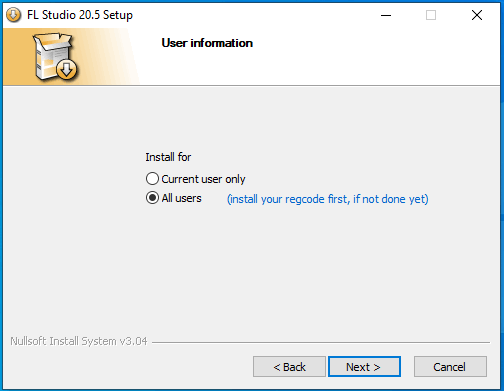Image resolution: width=504 pixels, height=391 pixels.
Task: Proceed with the Next > button
Action: (364, 367)
